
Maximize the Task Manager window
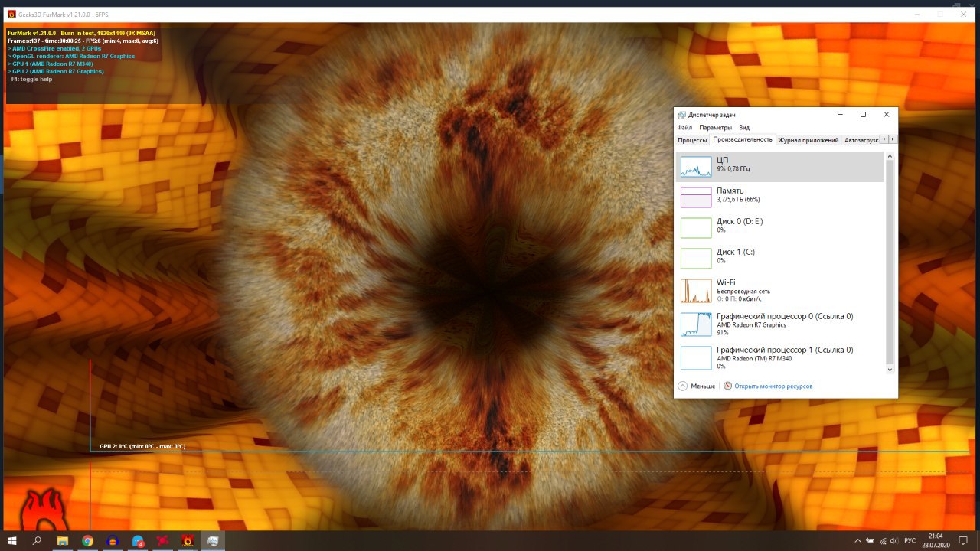click(x=863, y=115)
